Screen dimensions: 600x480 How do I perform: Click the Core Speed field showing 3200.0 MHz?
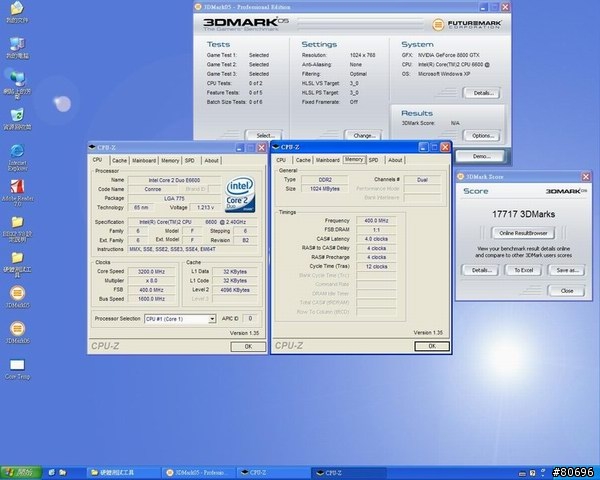click(x=152, y=271)
